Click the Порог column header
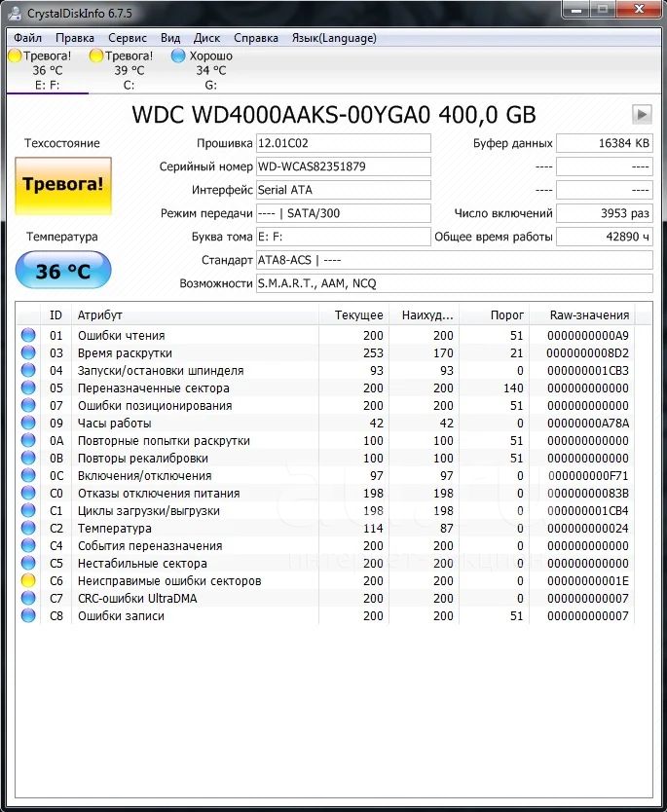Viewport: 667px width, 812px height. [x=494, y=314]
